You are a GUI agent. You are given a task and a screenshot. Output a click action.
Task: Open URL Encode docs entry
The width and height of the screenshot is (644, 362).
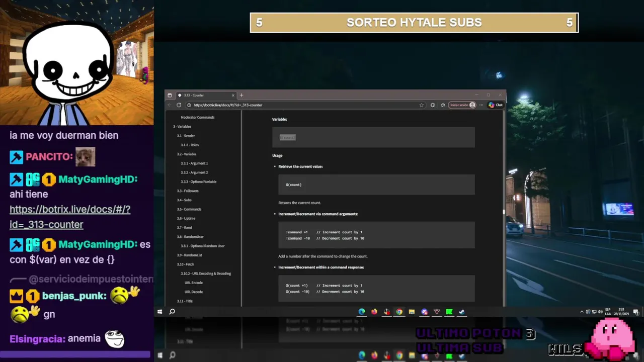click(x=194, y=283)
